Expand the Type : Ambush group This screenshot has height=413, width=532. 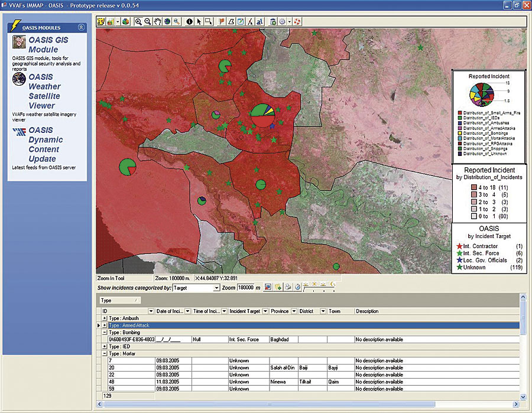point(105,318)
